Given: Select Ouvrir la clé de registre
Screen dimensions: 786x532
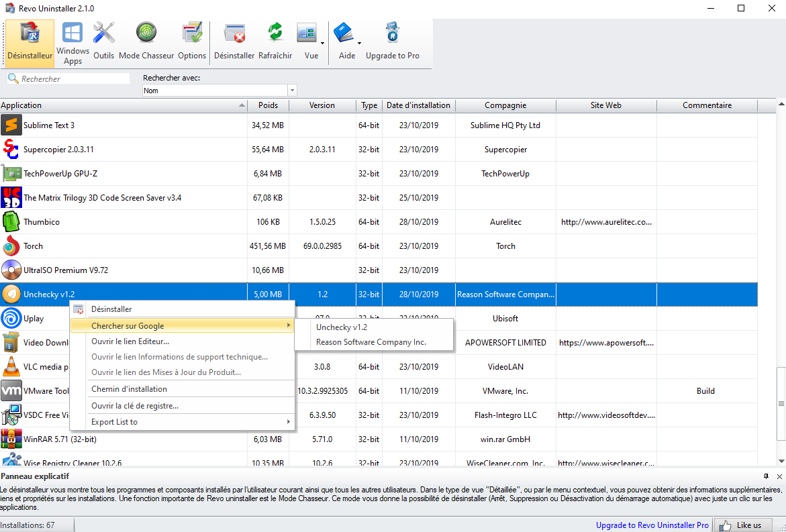Looking at the screenshot, I should pos(182,406).
